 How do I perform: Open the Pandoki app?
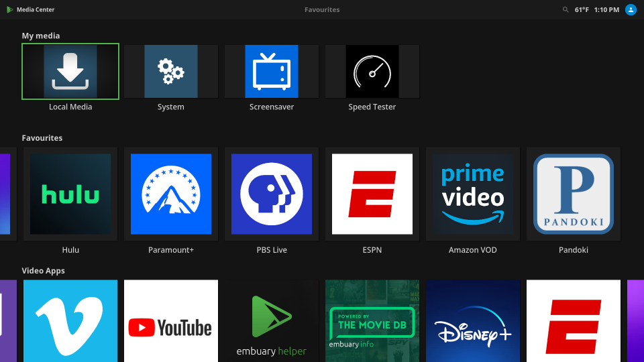pyautogui.click(x=574, y=194)
